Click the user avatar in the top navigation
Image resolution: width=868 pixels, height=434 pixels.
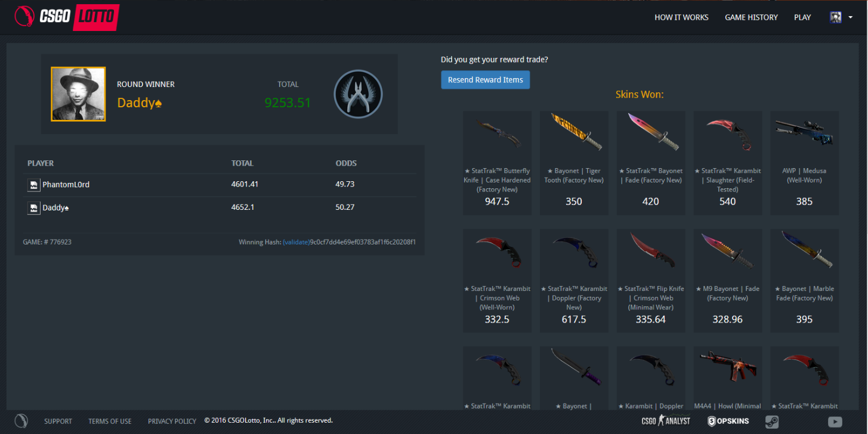point(836,17)
